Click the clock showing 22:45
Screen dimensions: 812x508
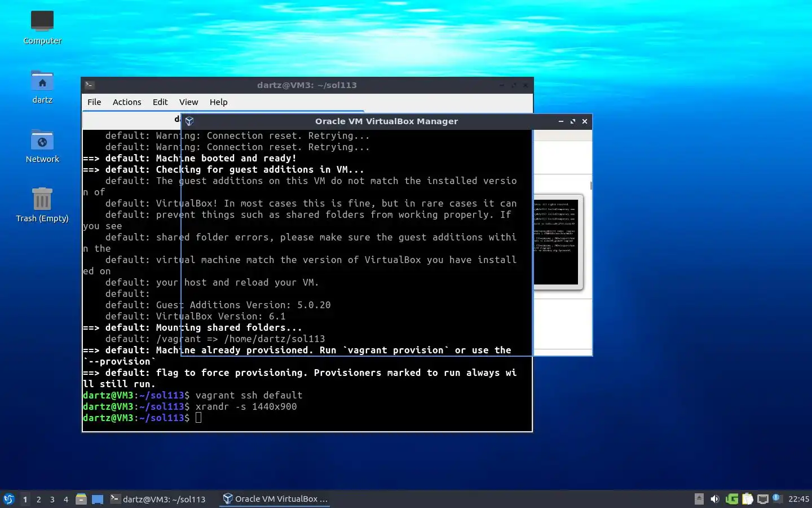point(798,499)
